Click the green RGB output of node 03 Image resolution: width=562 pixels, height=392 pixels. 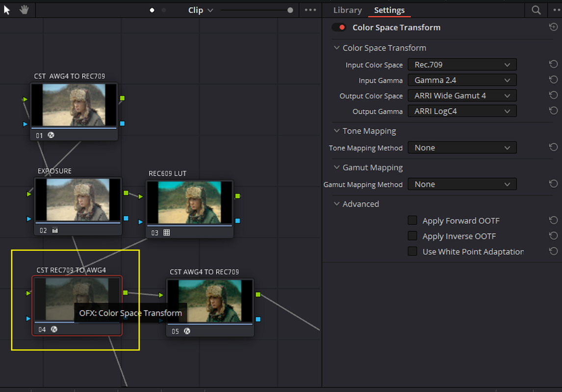(x=238, y=196)
